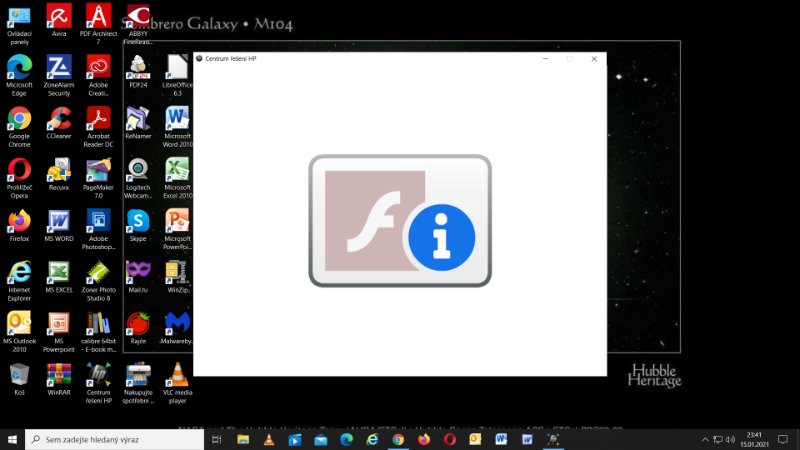Open Edge from the taskbar
800x450 pixels.
tap(346, 439)
